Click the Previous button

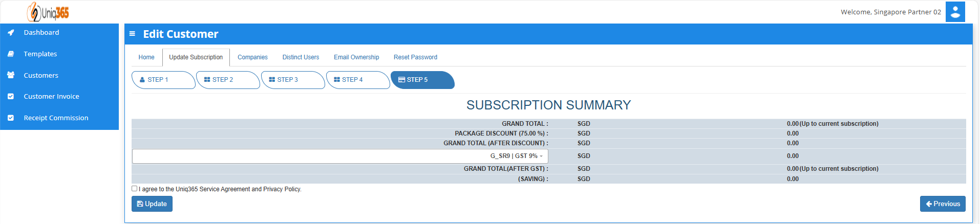tap(943, 204)
